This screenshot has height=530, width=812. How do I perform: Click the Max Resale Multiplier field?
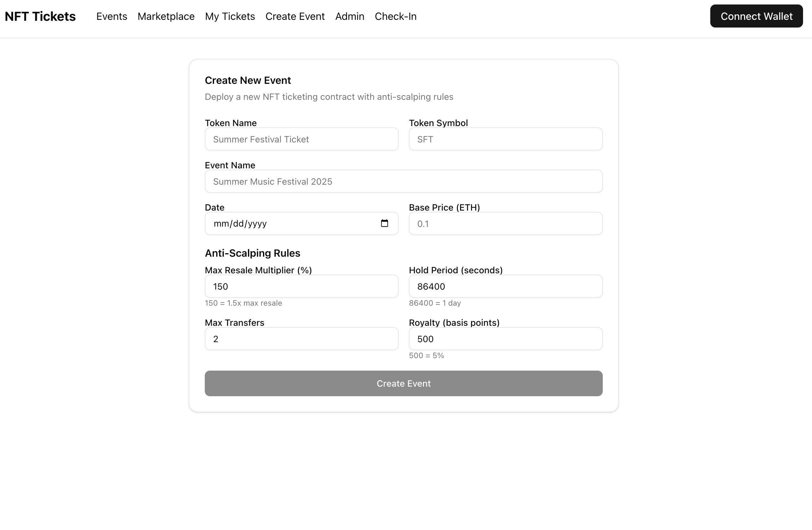click(x=301, y=286)
